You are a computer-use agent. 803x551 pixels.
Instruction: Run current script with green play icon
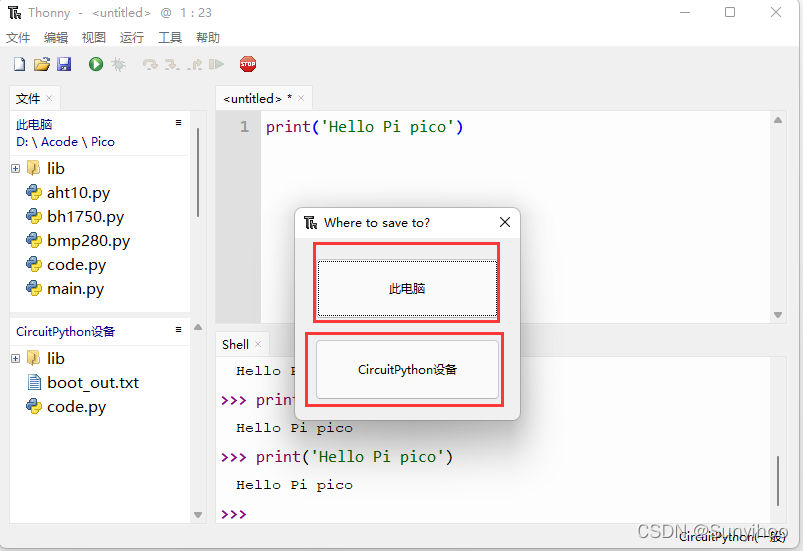click(96, 64)
